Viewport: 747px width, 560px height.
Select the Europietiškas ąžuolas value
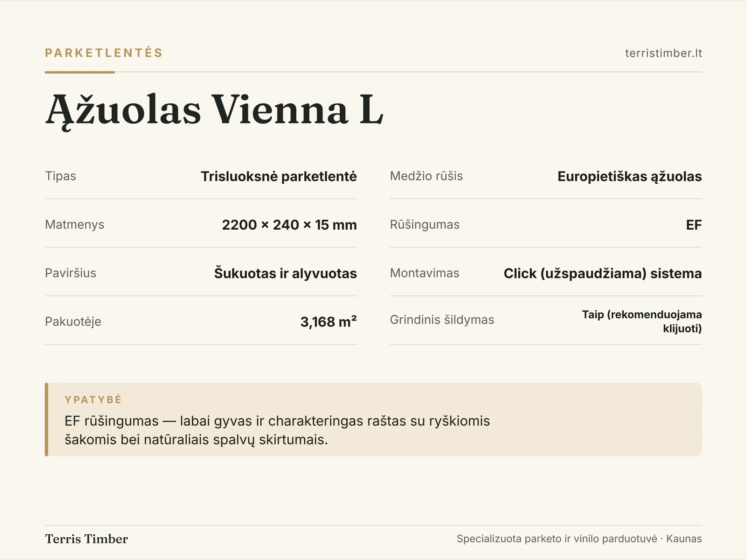click(x=630, y=177)
